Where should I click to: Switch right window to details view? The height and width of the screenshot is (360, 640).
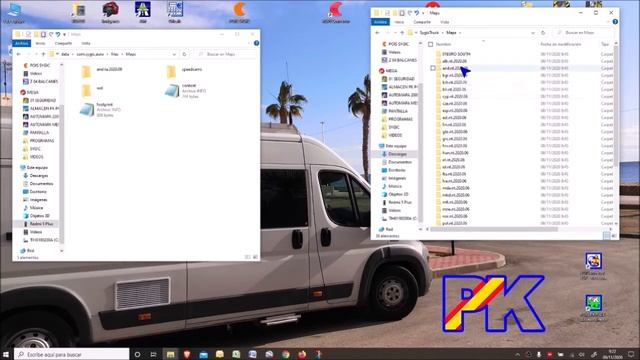click(x=606, y=236)
